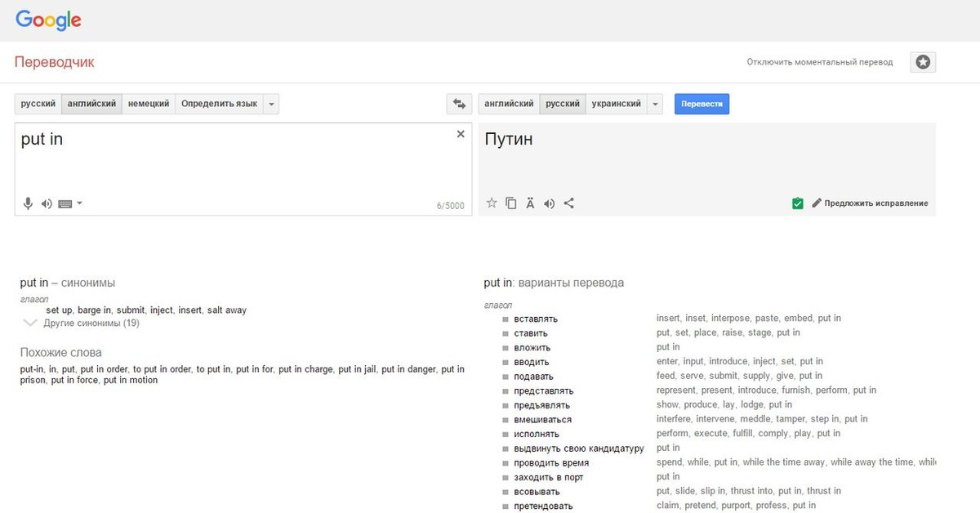This screenshot has height=513, width=980.
Task: Click Отключить моментальный перевод link
Action: coord(820,62)
